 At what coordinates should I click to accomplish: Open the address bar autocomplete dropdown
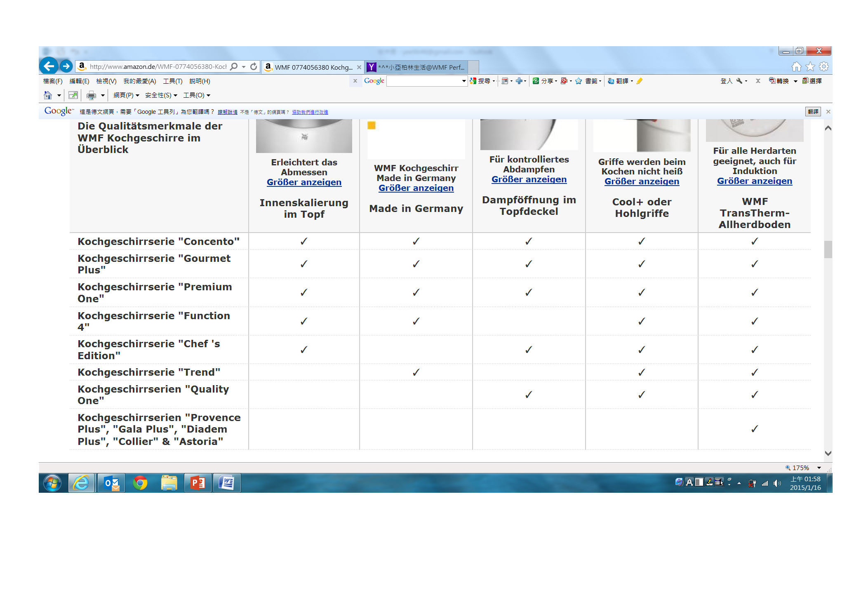coord(244,66)
